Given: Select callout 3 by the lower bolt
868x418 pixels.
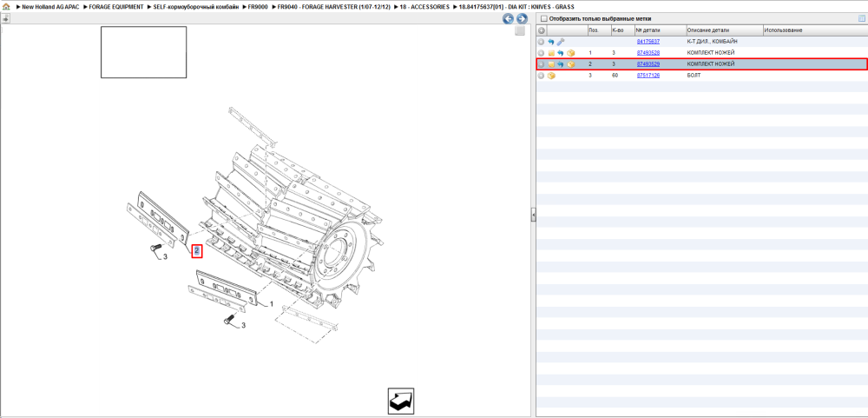Looking at the screenshot, I should pos(242,325).
